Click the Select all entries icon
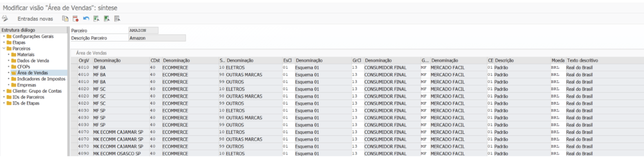This screenshot has height=168, width=644. [x=96, y=18]
